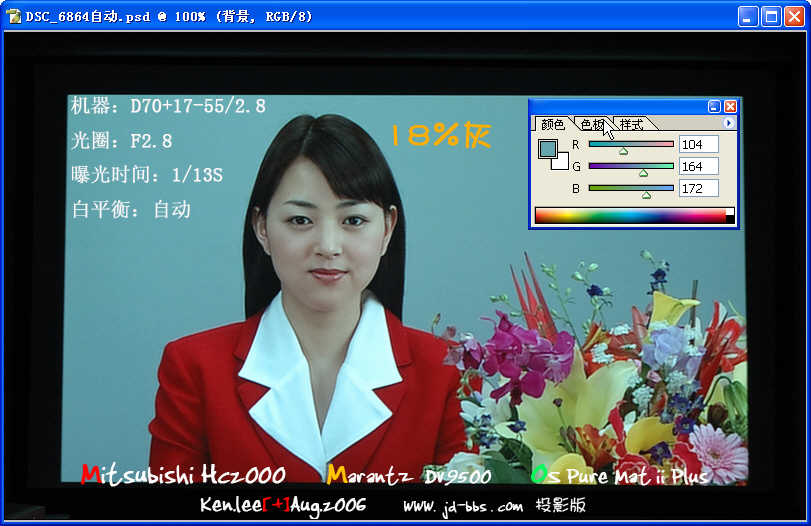811x526 pixels.
Task: Pick a color from the spectrum ramp
Action: 630,216
